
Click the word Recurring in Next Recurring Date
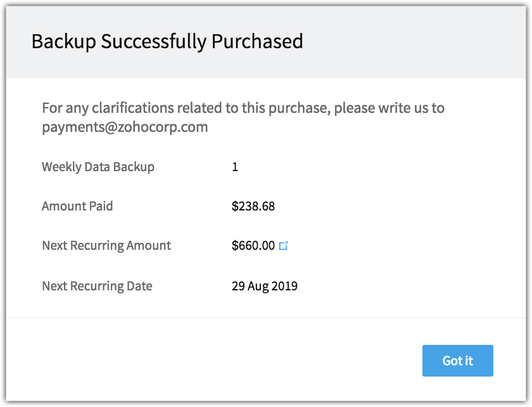pos(97,287)
